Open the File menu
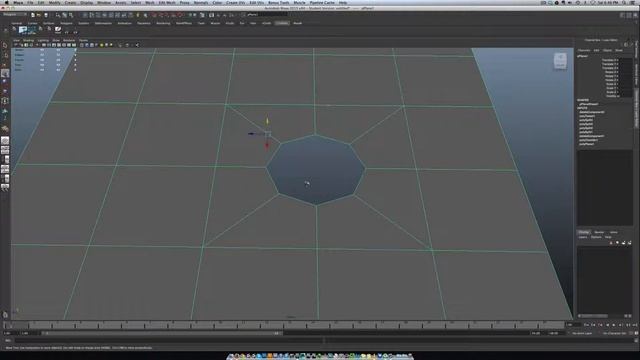Image resolution: width=640 pixels, height=360 pixels. [30, 2]
